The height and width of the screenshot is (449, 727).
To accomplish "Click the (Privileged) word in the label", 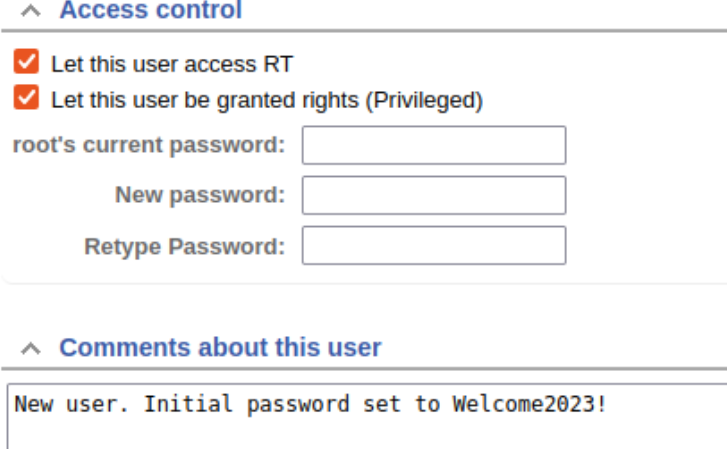I will tap(424, 100).
